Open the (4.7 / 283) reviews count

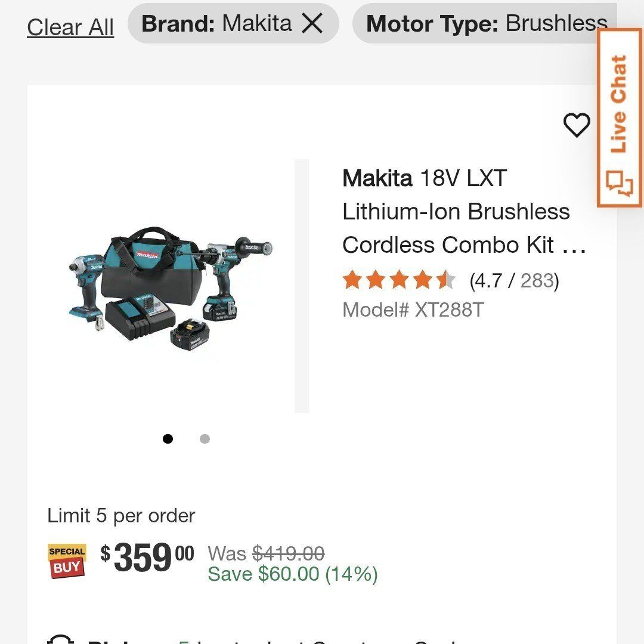tap(514, 280)
